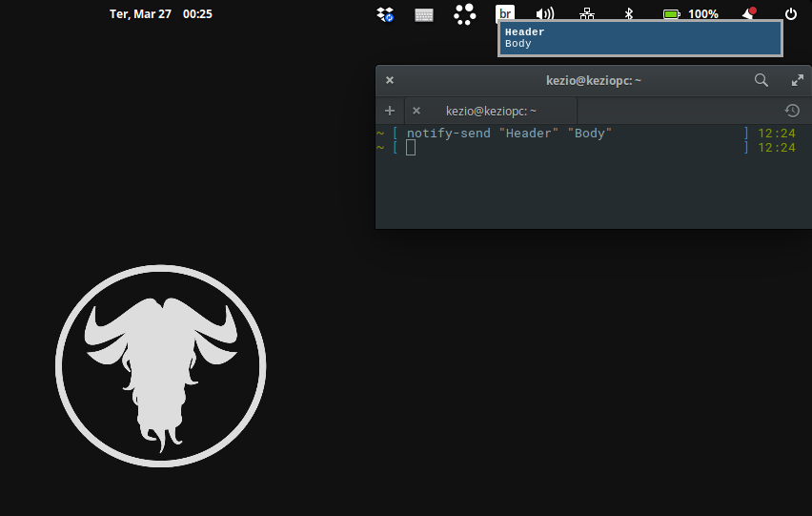Click the terminal prompt cursor block

click(411, 148)
